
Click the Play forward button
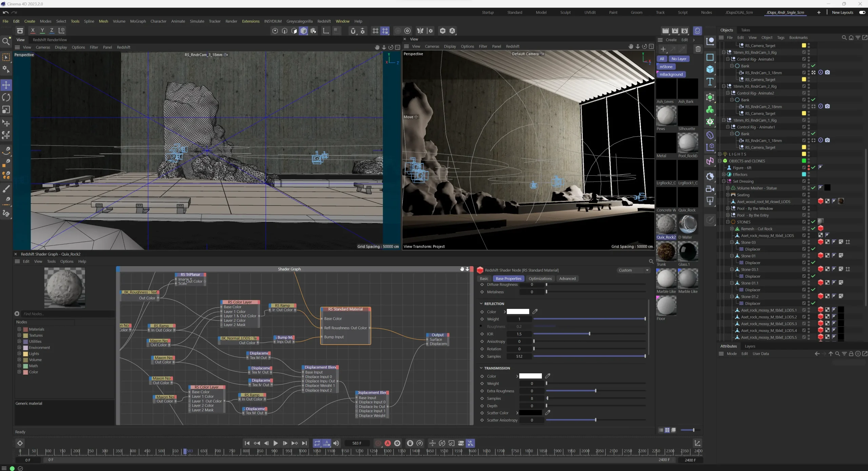276,443
